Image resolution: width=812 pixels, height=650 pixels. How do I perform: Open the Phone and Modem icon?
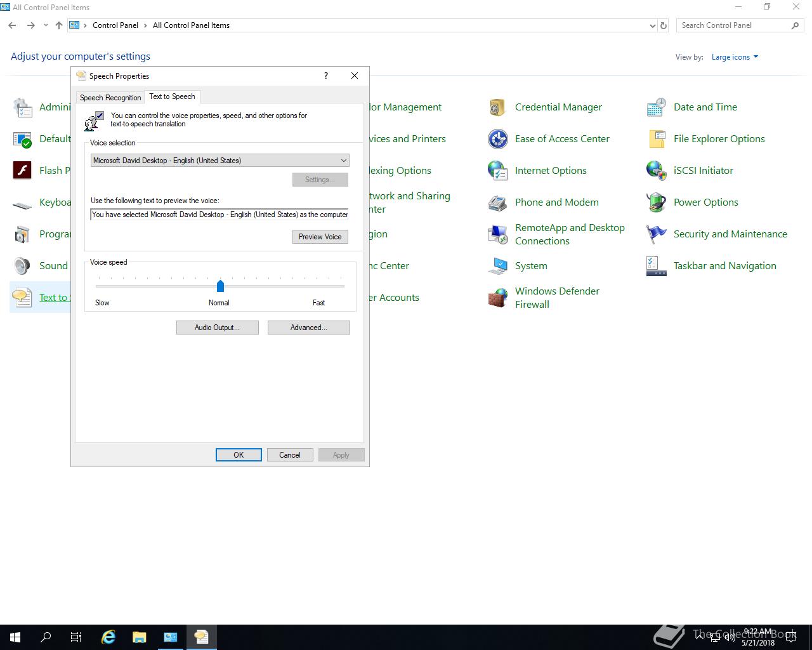pos(497,202)
